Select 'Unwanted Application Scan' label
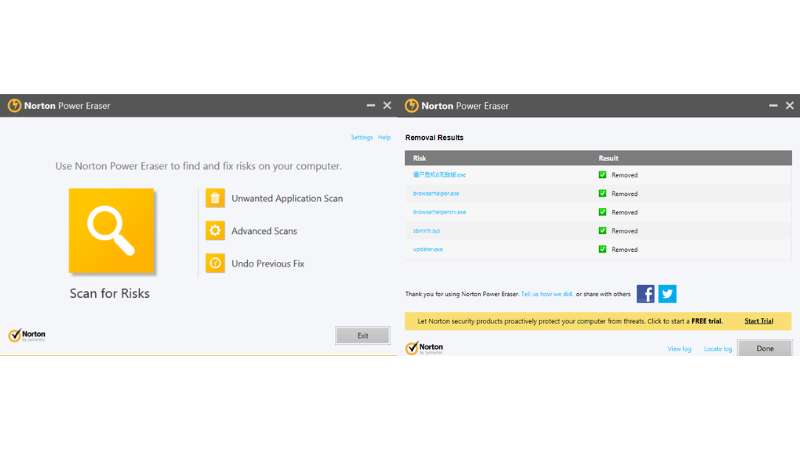 [x=287, y=198]
